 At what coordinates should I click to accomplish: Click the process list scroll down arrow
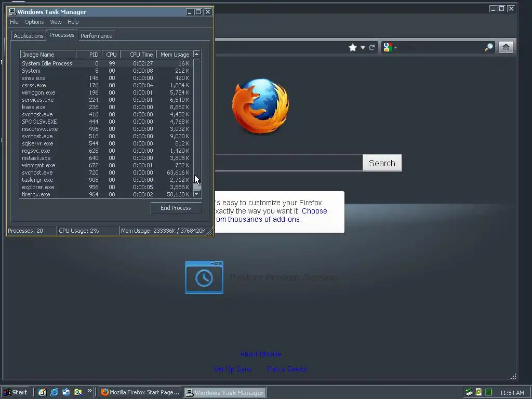196,194
